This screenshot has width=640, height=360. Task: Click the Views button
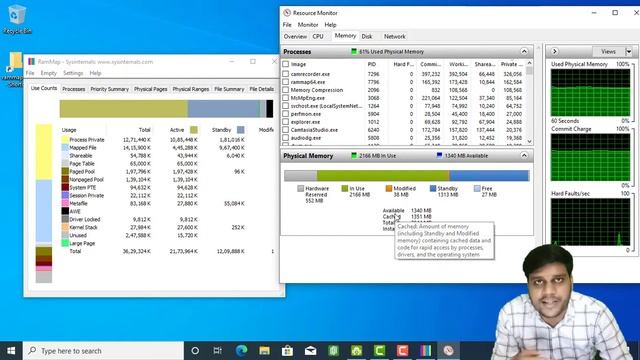[x=608, y=51]
